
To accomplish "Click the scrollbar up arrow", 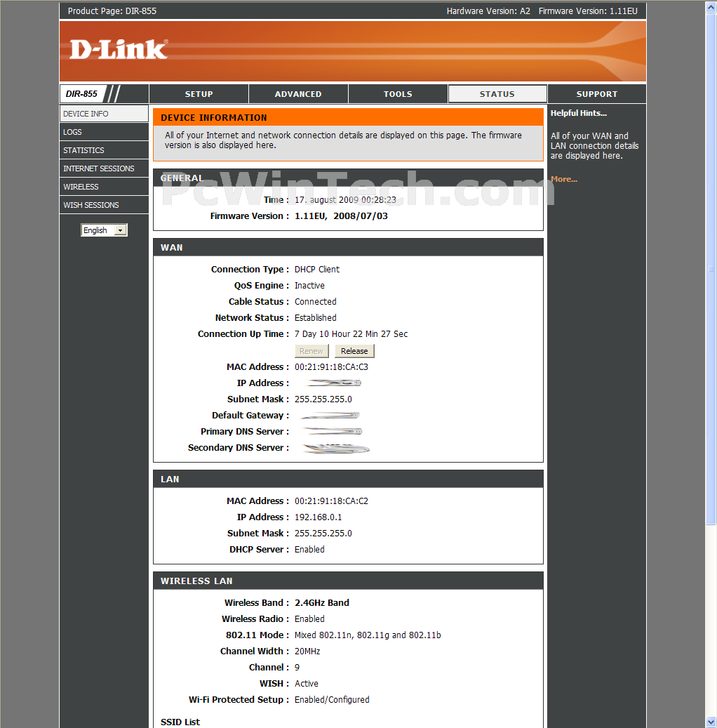I will 711,7.
